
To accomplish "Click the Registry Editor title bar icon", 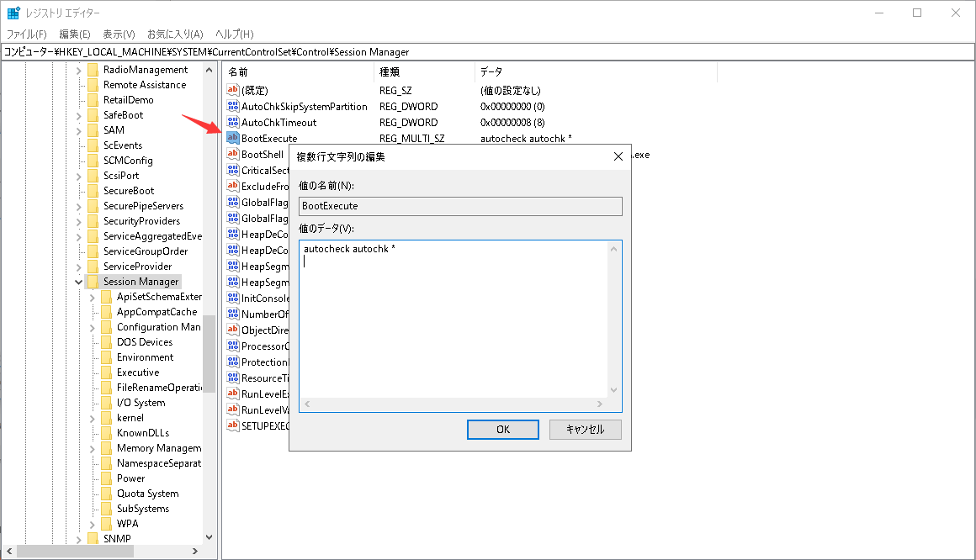I will pos(13,13).
